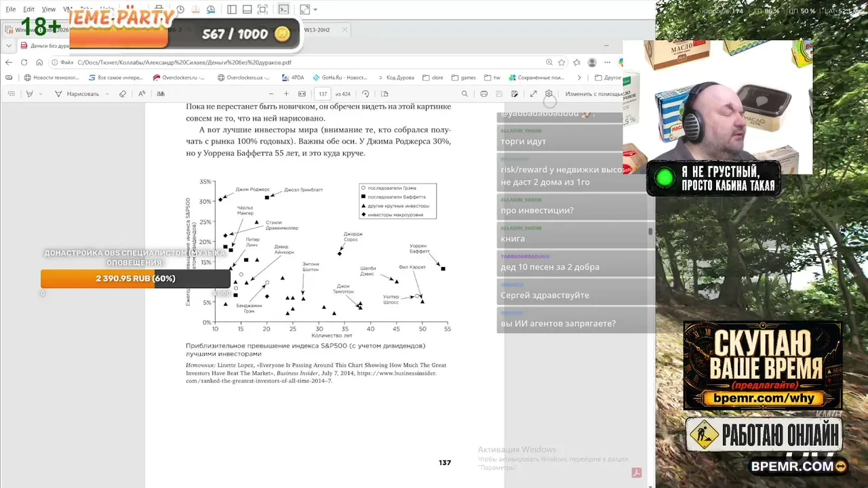Image resolution: width=868 pixels, height=488 pixels.
Task: Expand the highlighter color options arrow
Action: click(40, 94)
